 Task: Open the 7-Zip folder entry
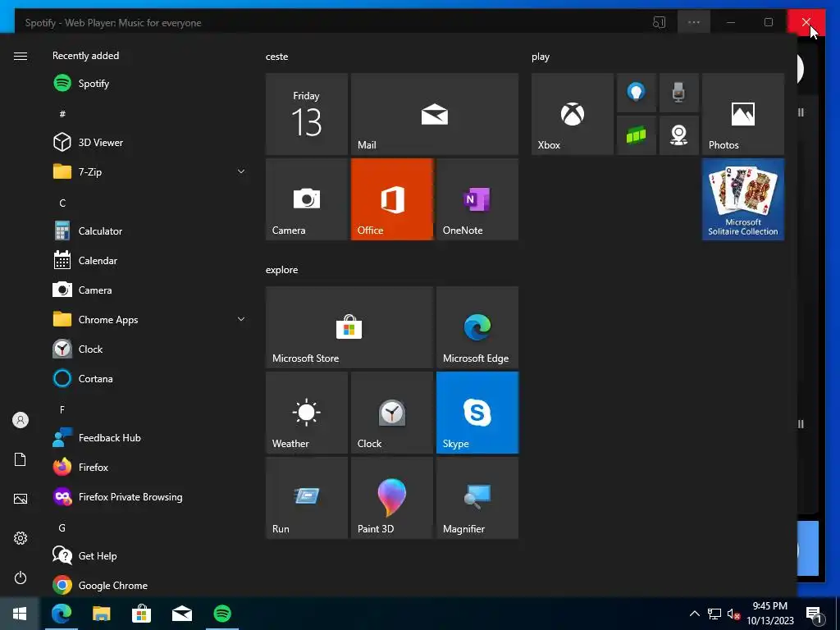148,172
